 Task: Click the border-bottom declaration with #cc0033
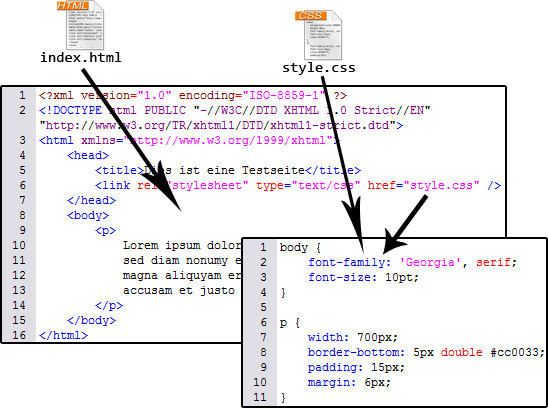426,352
